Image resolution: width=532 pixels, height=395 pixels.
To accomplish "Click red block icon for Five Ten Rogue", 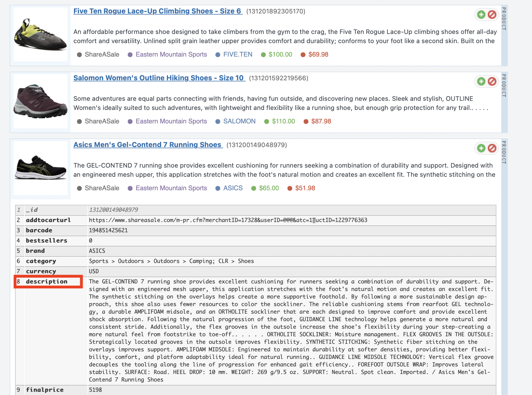I will pos(492,15).
